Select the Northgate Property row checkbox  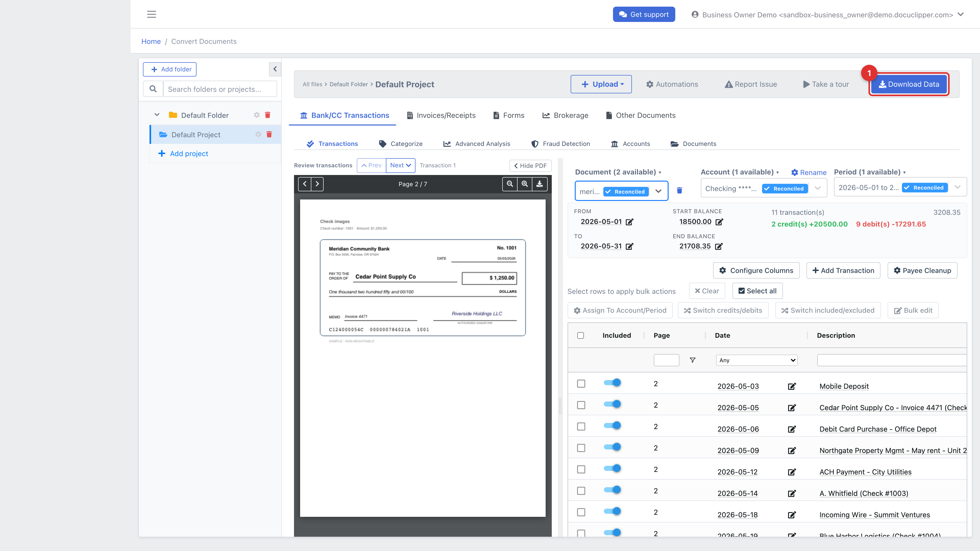(581, 448)
